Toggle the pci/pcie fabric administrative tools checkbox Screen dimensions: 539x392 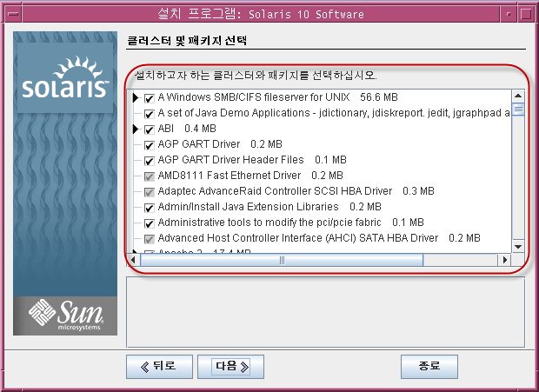click(149, 223)
